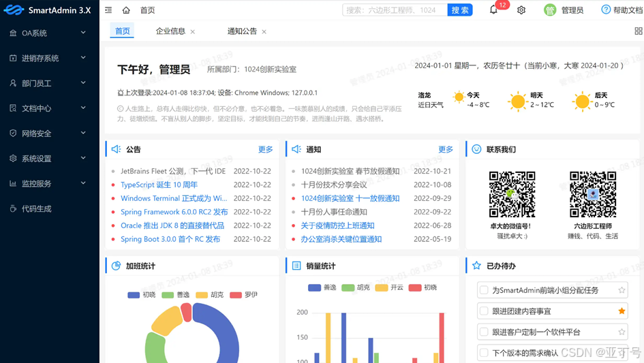The width and height of the screenshot is (644, 363).
Task: Open the 办公室消杀关键位置通知 notice
Action: [341, 239]
